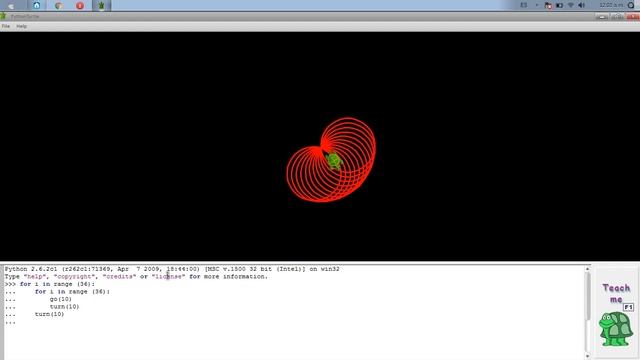Screen dimensions: 640x360
Task: Open the blue home icon in taskbar
Action: pos(37,5)
